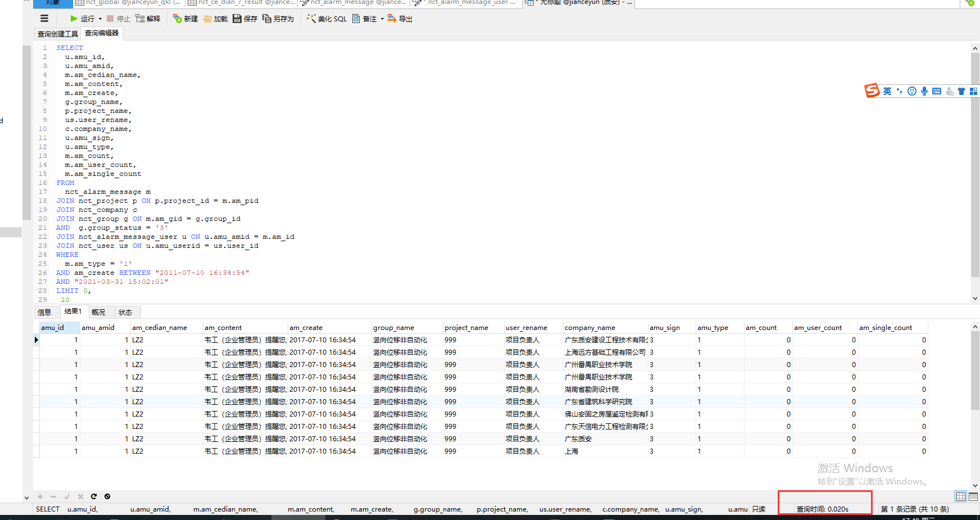Screen dimensions: 980x520
Task: Switch to form view icon
Action: [x=973, y=496]
